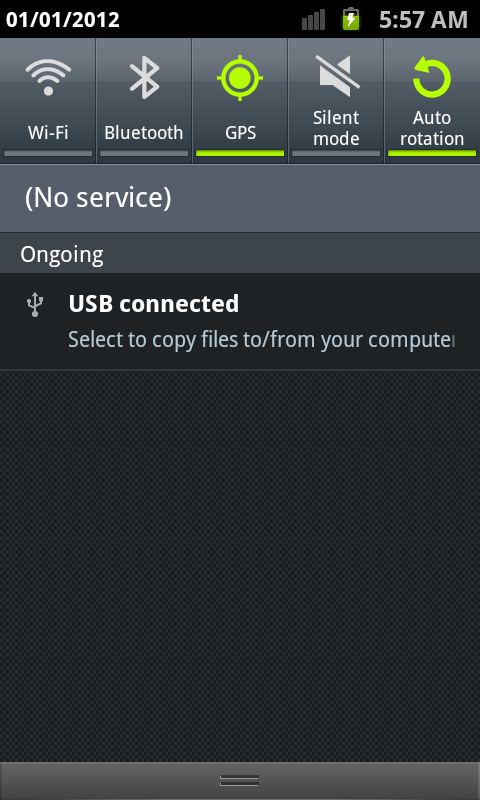
Task: Collapse the panel using bottom drag handle
Action: click(240, 781)
